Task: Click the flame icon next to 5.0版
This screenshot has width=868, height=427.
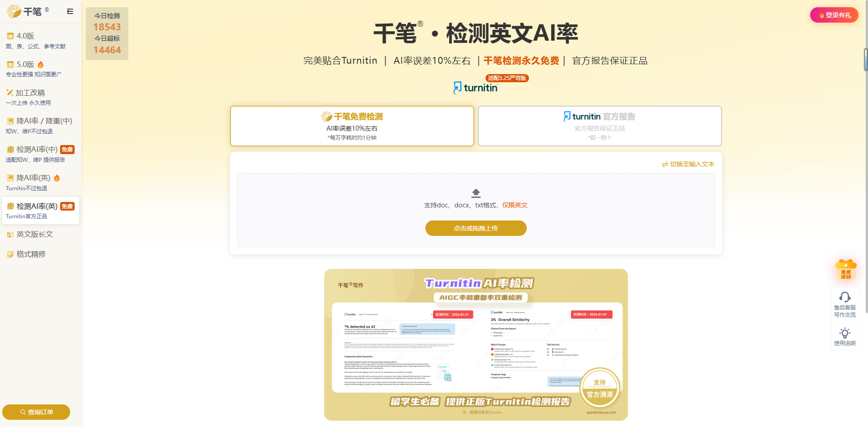Action: click(x=41, y=65)
